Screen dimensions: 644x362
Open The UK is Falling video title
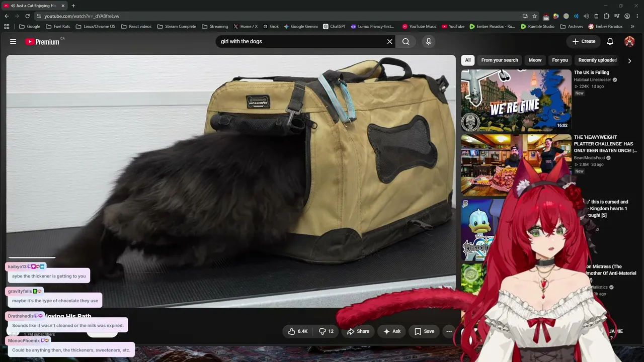click(592, 73)
